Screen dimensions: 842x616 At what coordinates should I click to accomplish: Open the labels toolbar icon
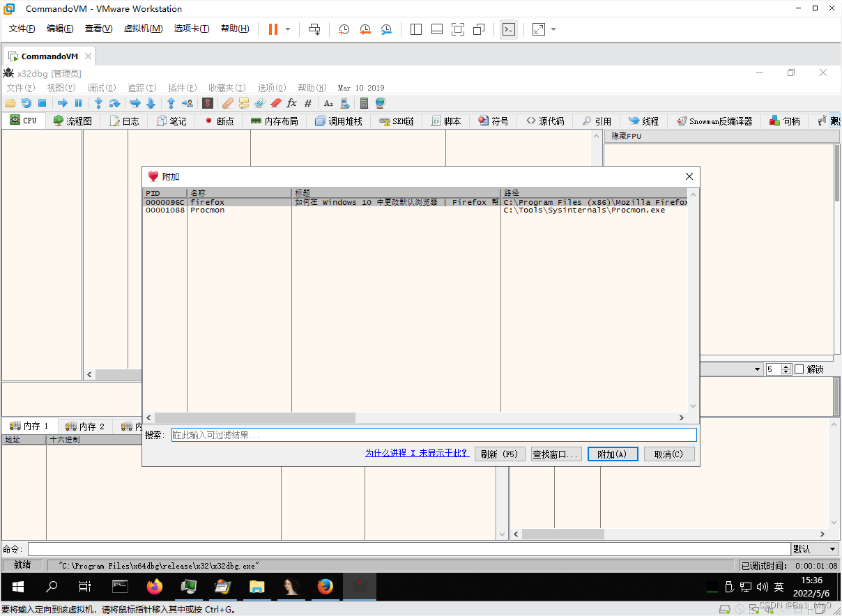click(x=259, y=103)
